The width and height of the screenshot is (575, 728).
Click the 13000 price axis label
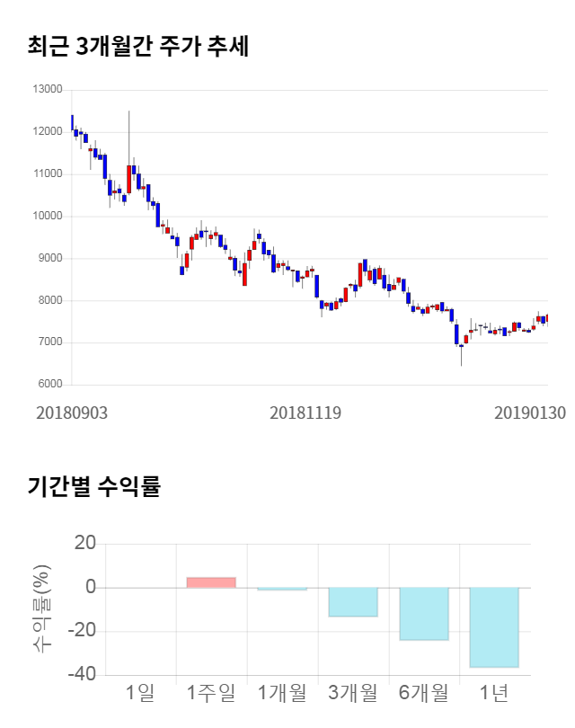pos(47,90)
